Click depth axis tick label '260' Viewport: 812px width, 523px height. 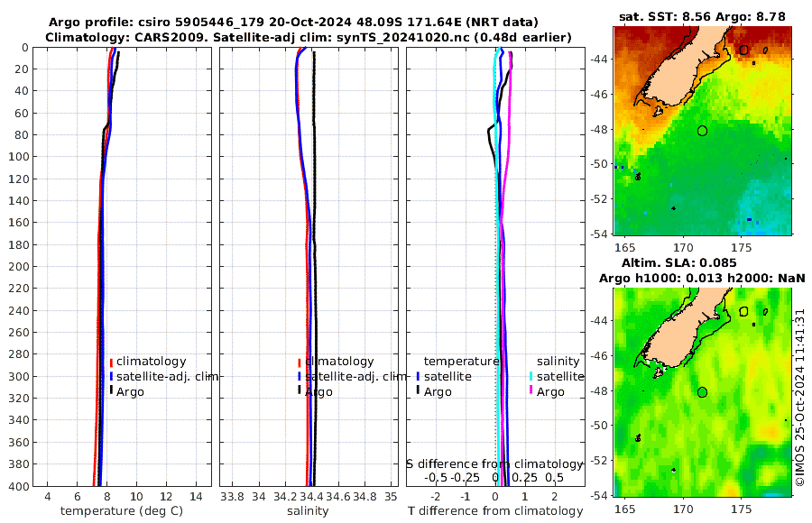coord(18,333)
